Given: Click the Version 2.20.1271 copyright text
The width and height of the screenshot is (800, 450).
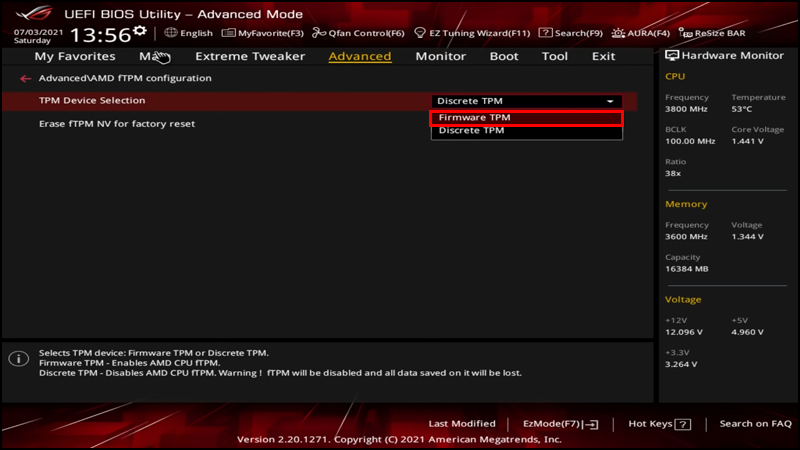Looking at the screenshot, I should pyautogui.click(x=399, y=439).
